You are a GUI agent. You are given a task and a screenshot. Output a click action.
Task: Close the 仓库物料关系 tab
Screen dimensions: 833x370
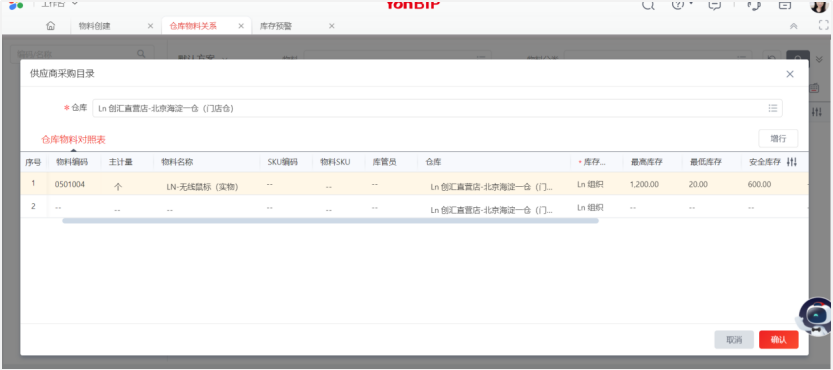[241, 26]
